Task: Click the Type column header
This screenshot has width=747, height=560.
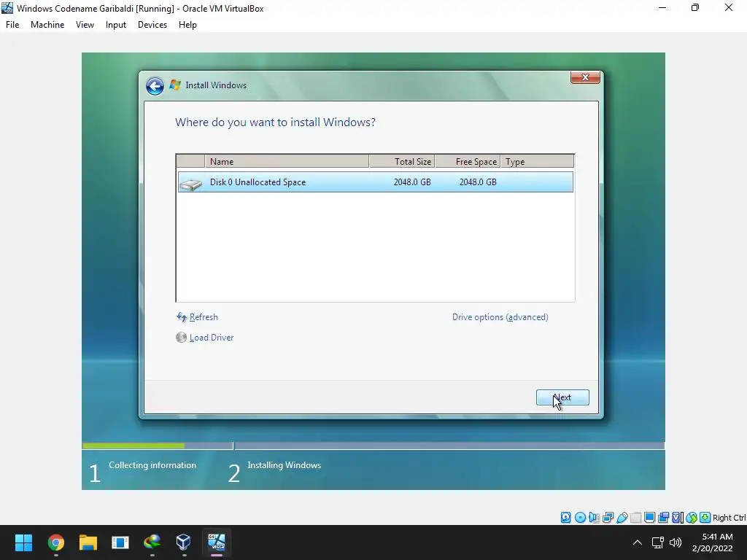Action: click(x=538, y=162)
